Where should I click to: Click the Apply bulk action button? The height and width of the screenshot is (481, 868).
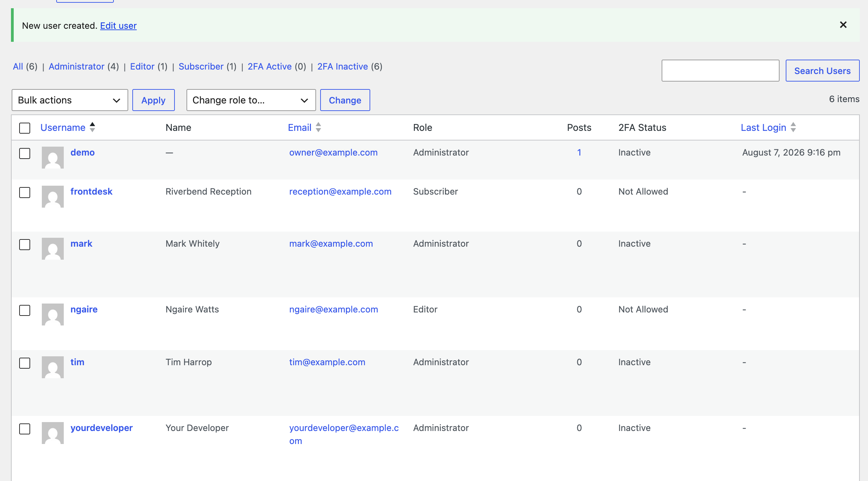tap(154, 100)
